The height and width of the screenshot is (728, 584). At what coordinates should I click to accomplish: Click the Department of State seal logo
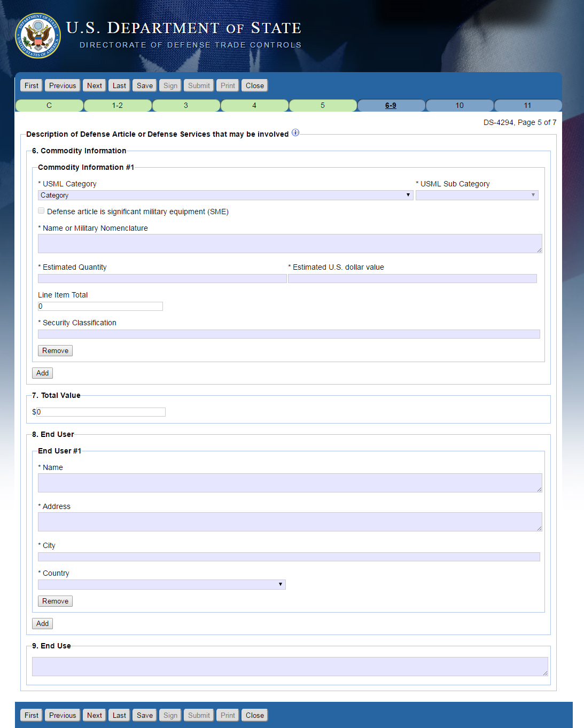[38, 36]
